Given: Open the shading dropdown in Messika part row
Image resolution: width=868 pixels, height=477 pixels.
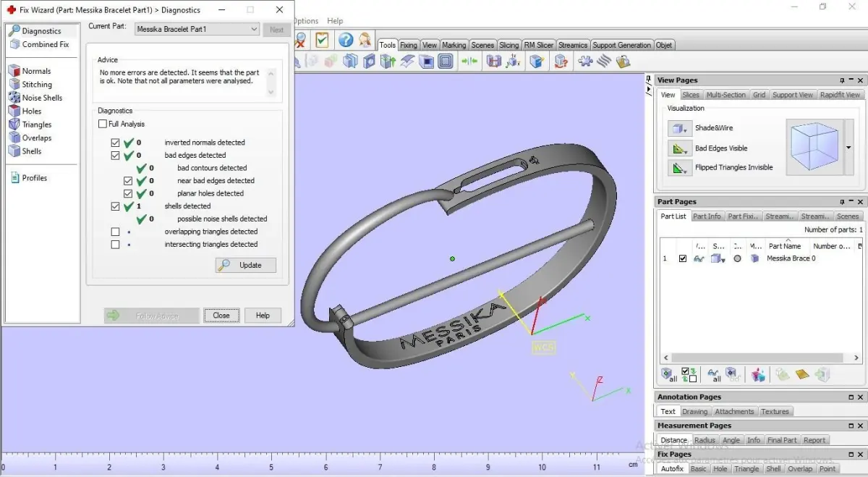Looking at the screenshot, I should coord(718,258).
